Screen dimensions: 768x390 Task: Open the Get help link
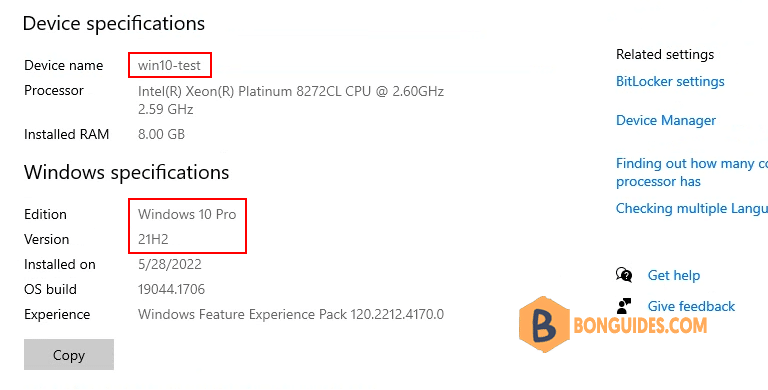[673, 275]
